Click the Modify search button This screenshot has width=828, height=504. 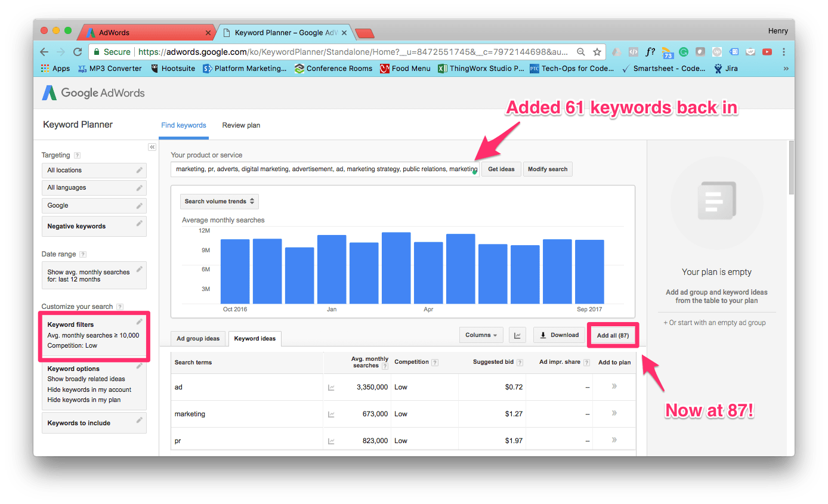(x=548, y=169)
